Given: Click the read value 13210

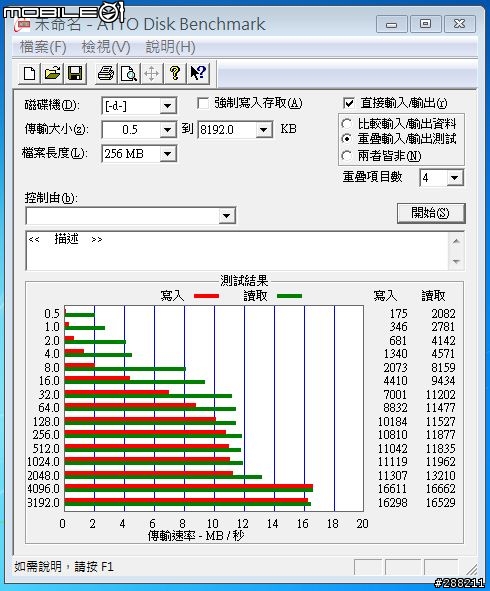Looking at the screenshot, I should click(x=440, y=476).
